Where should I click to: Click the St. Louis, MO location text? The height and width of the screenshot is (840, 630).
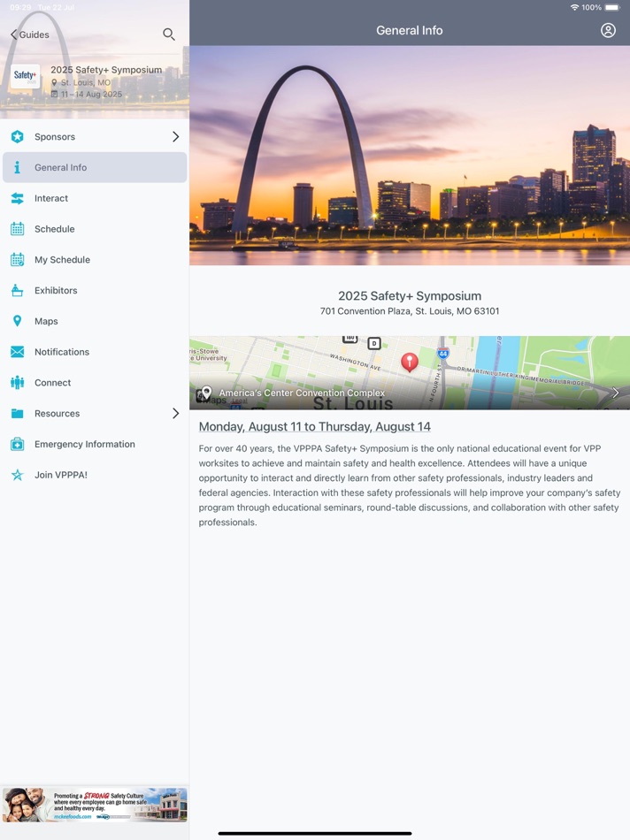click(86, 82)
